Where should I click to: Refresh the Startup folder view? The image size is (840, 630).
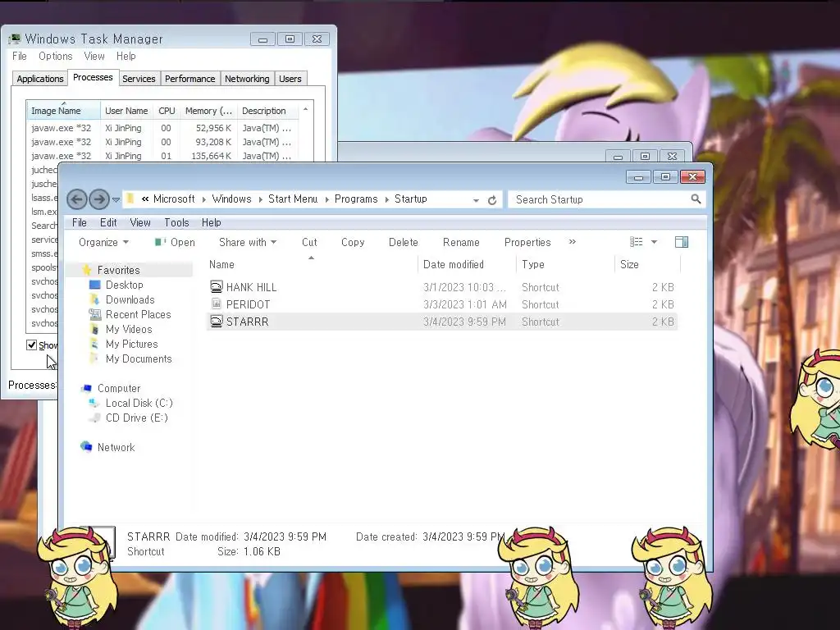click(x=492, y=200)
